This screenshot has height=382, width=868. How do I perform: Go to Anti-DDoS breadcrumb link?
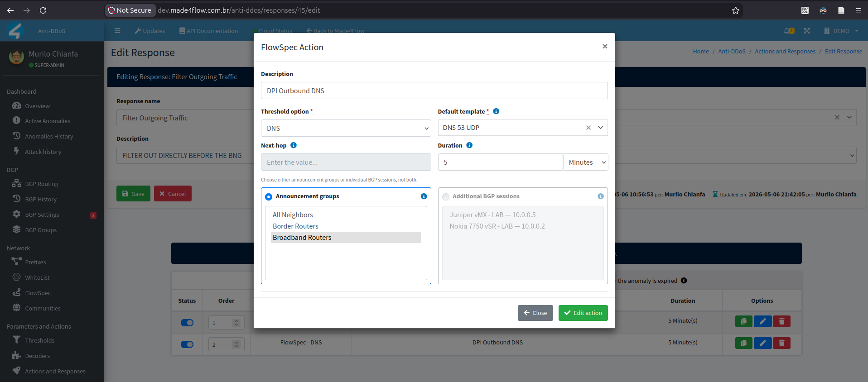[x=732, y=51]
